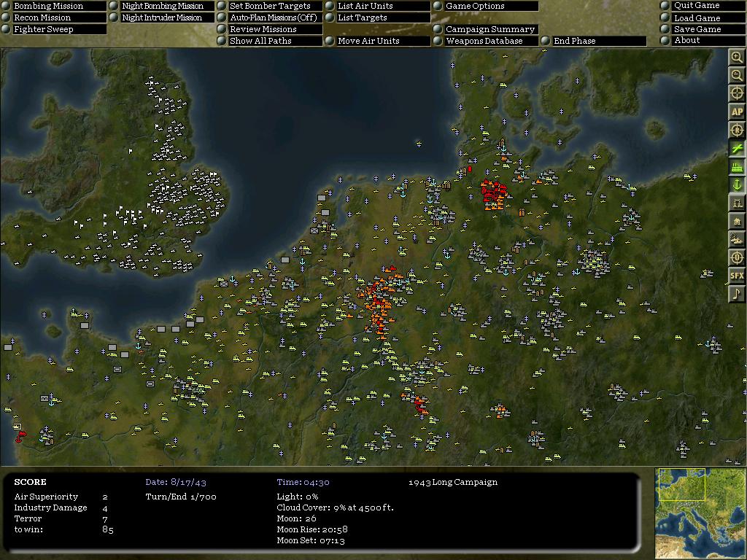Open Set Bomber Targets
This screenshot has width=747, height=560.
click(x=270, y=6)
